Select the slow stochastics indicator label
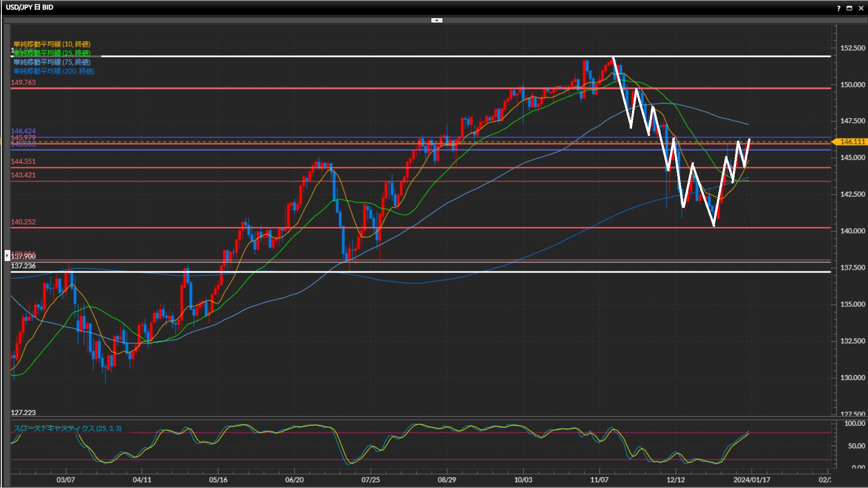 67,428
